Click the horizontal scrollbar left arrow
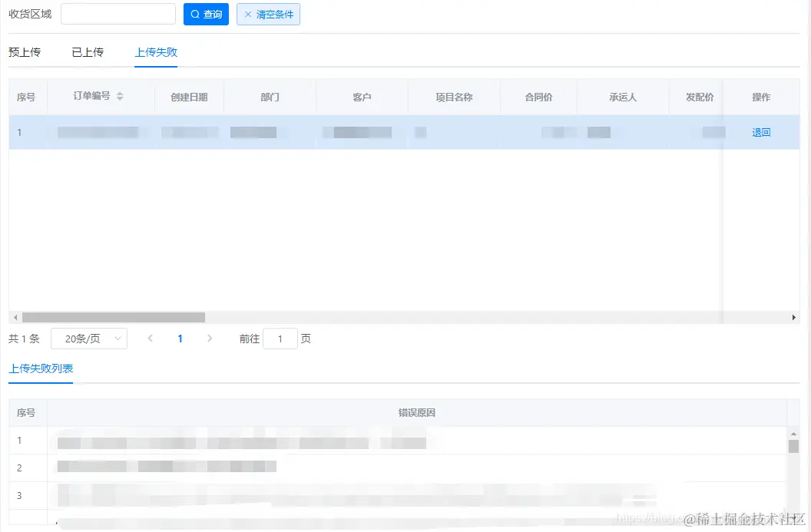 click(x=15, y=318)
